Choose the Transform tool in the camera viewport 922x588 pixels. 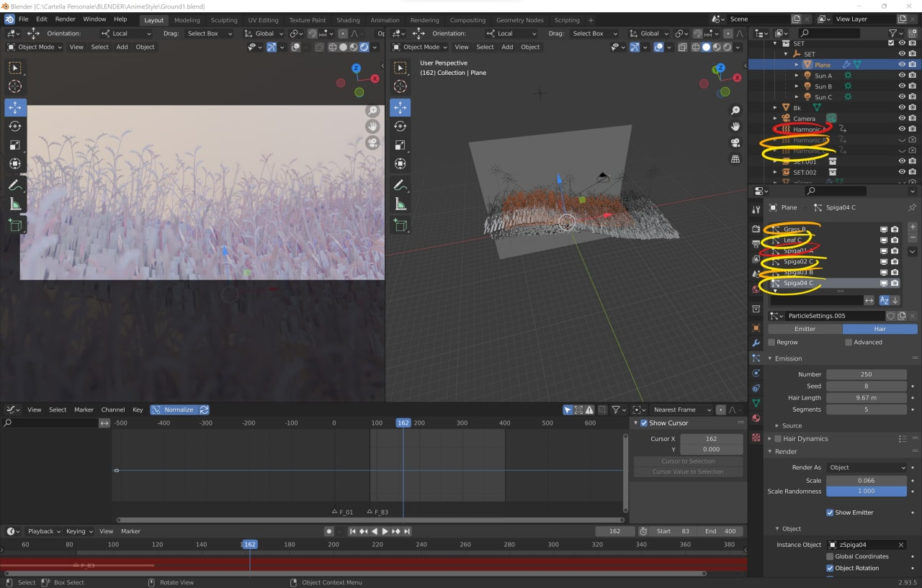pos(15,163)
